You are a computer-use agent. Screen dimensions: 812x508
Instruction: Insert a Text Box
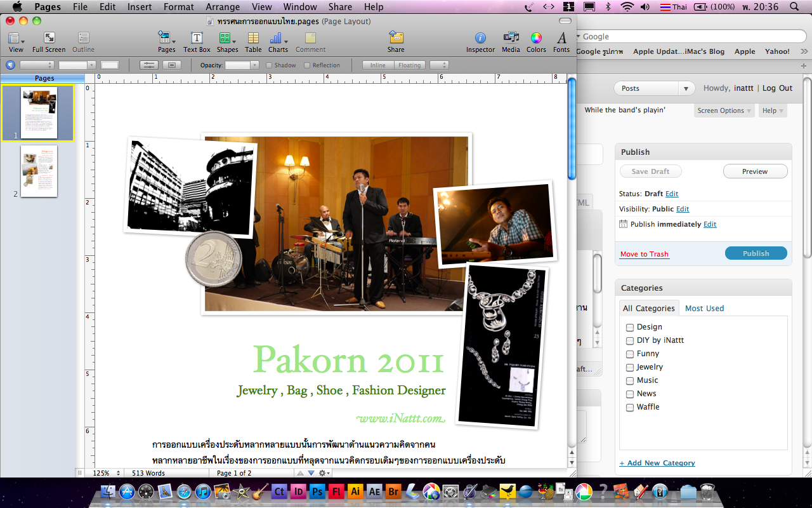coord(197,42)
